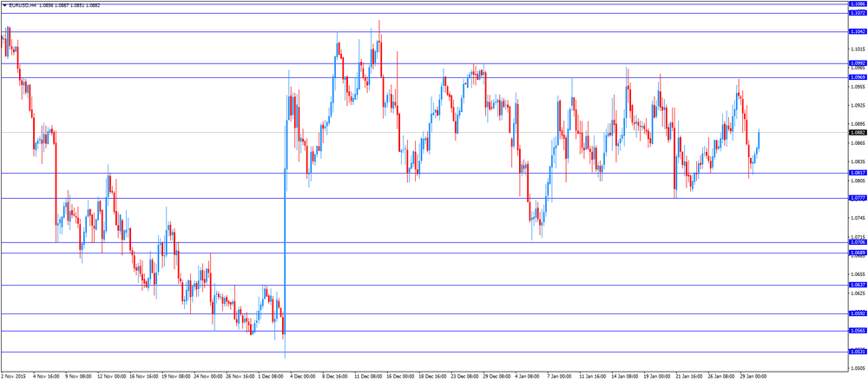Click the 4 Jan 08:00 time axis label

coord(527,375)
